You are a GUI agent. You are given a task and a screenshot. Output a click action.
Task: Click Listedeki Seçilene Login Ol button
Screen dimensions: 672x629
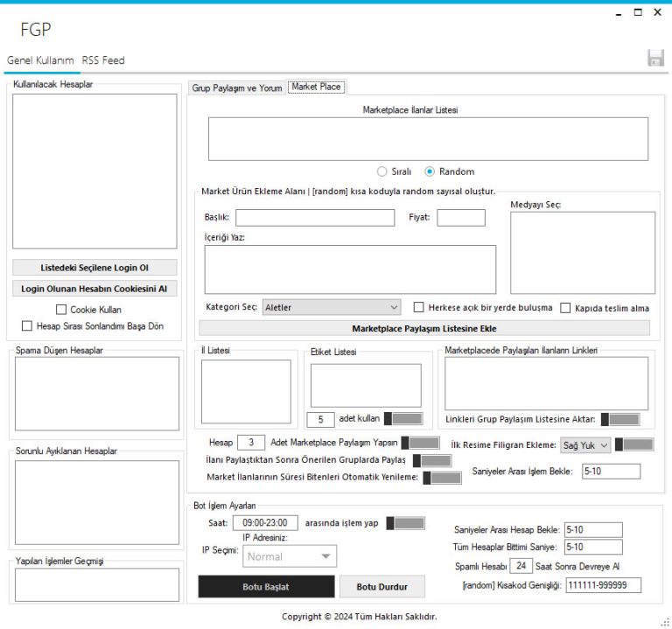[94, 268]
